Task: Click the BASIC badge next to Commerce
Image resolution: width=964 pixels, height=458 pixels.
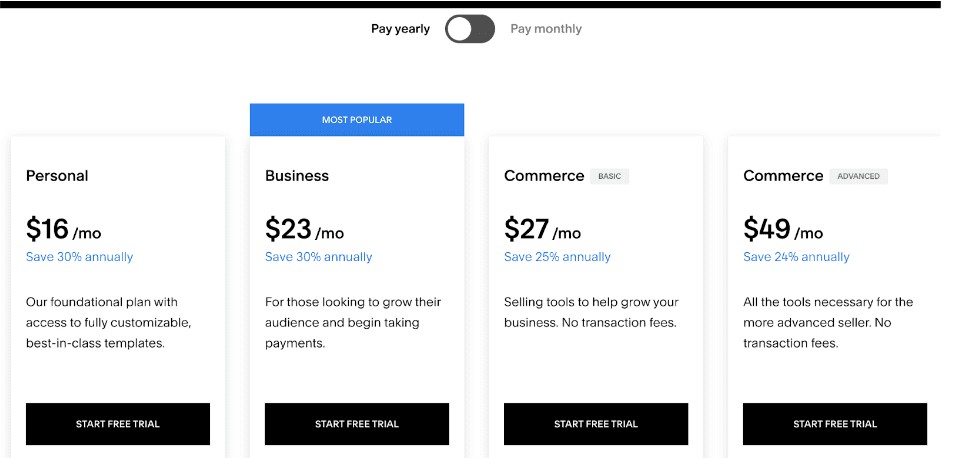Action: pos(610,176)
